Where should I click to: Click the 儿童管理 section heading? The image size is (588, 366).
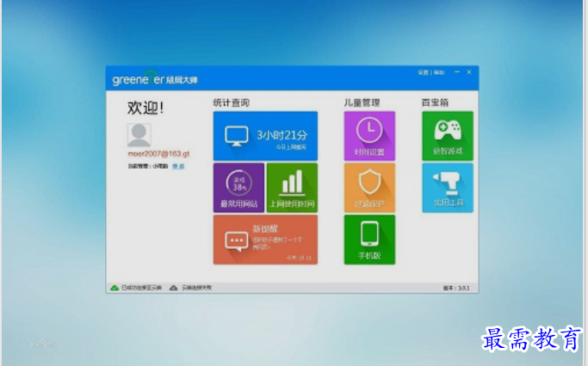click(362, 102)
